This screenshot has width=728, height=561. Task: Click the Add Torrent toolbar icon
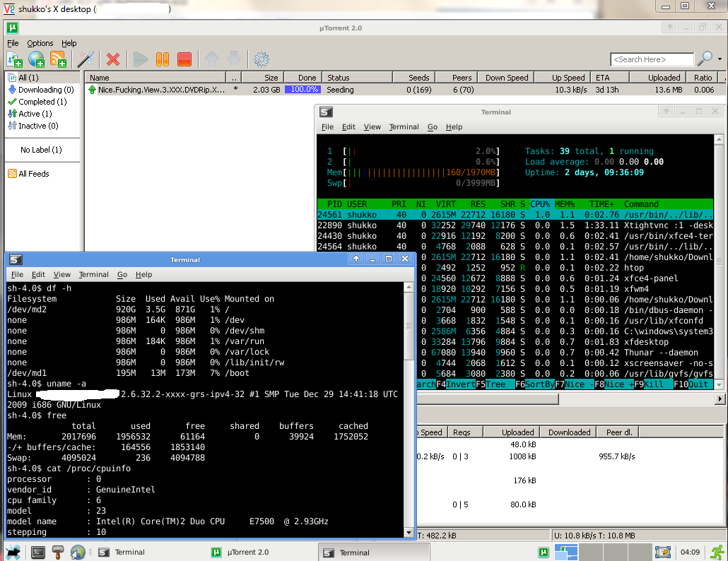pos(14,59)
